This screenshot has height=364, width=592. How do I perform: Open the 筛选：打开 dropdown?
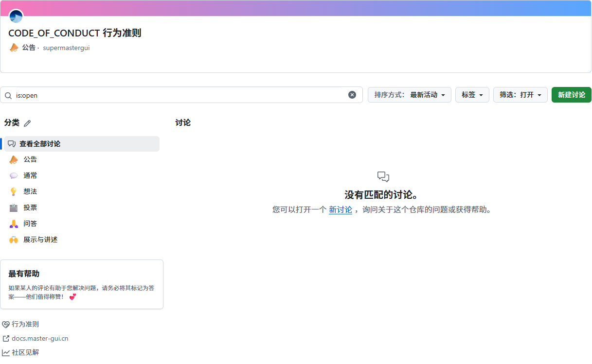click(x=520, y=95)
